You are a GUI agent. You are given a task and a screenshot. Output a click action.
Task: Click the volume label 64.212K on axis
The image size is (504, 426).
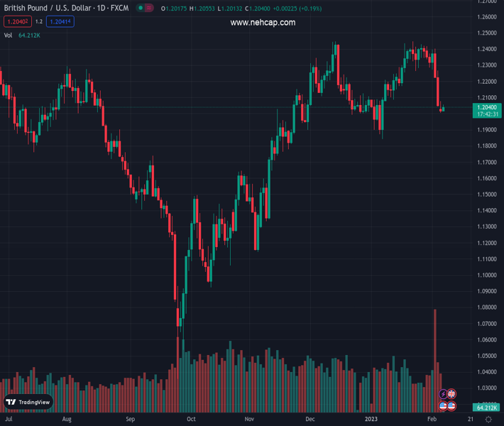[486, 408]
